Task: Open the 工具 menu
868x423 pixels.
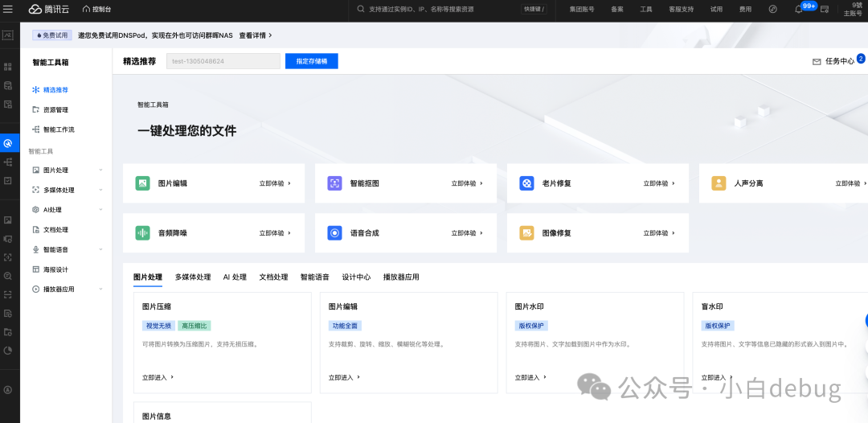Action: click(x=646, y=9)
